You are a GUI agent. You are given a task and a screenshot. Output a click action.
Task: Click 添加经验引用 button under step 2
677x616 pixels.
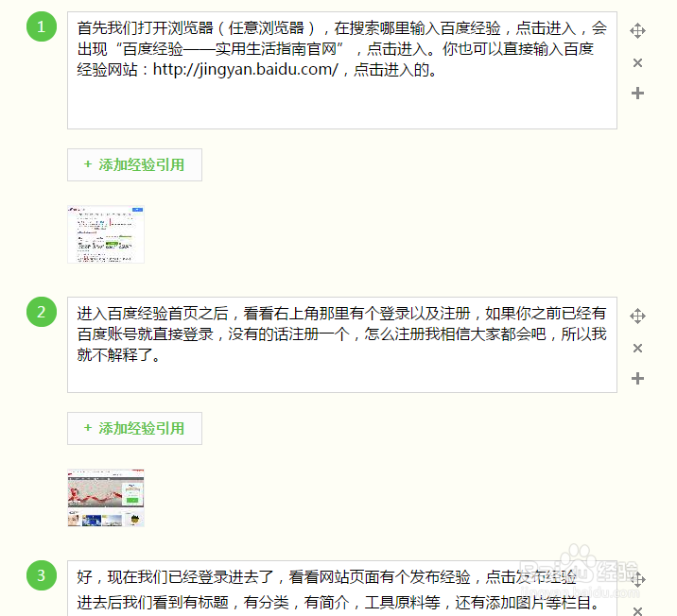tap(134, 428)
